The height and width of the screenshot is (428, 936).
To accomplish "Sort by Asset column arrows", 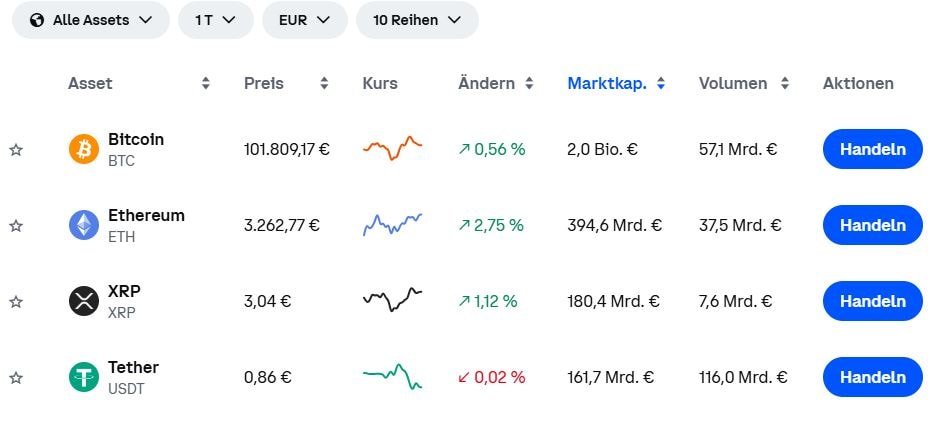I will (x=205, y=83).
